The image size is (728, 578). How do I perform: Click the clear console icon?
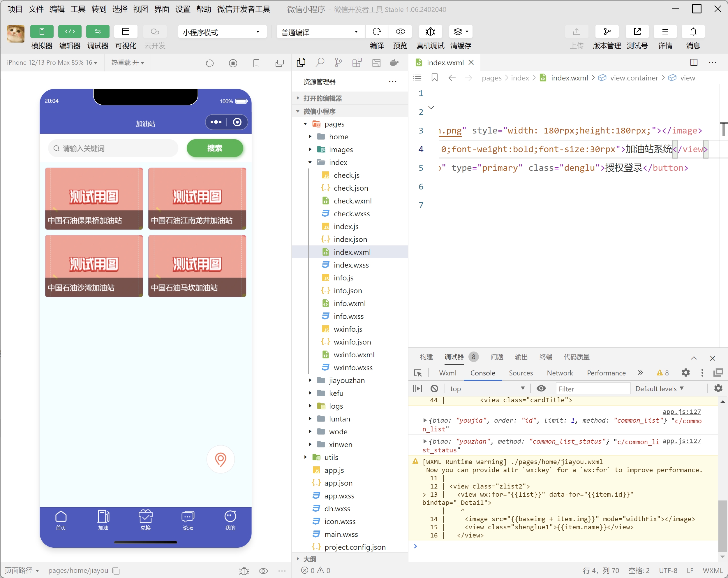point(434,389)
